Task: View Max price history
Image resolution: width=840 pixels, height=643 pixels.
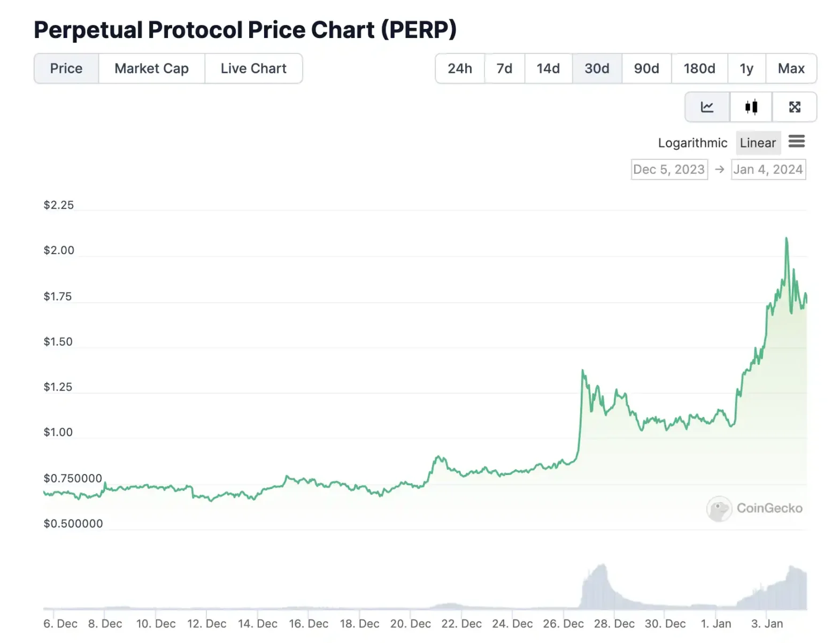Action: 791,68
